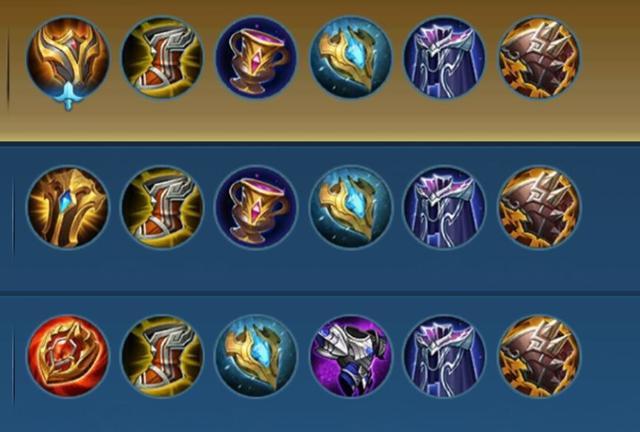Screen dimensions: 640x432
Task: Tap the spiked blade armor in the bottom build
Action: tap(539, 356)
